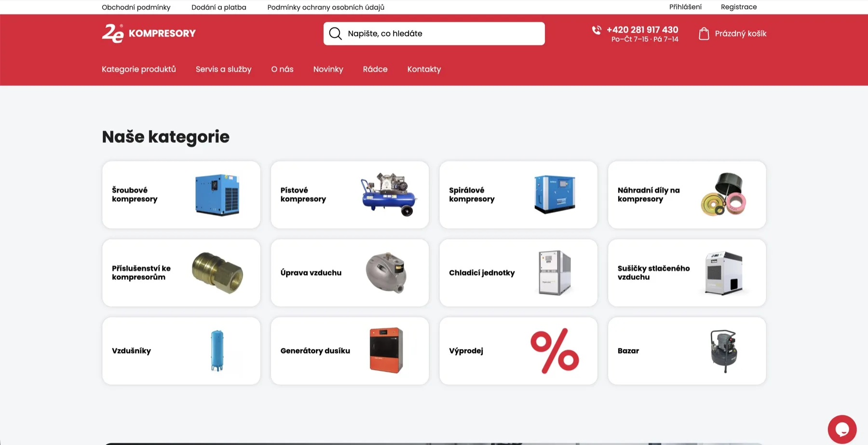Open Náhradní díly na kompresory label
Viewport: 868px width, 445px height.
649,195
